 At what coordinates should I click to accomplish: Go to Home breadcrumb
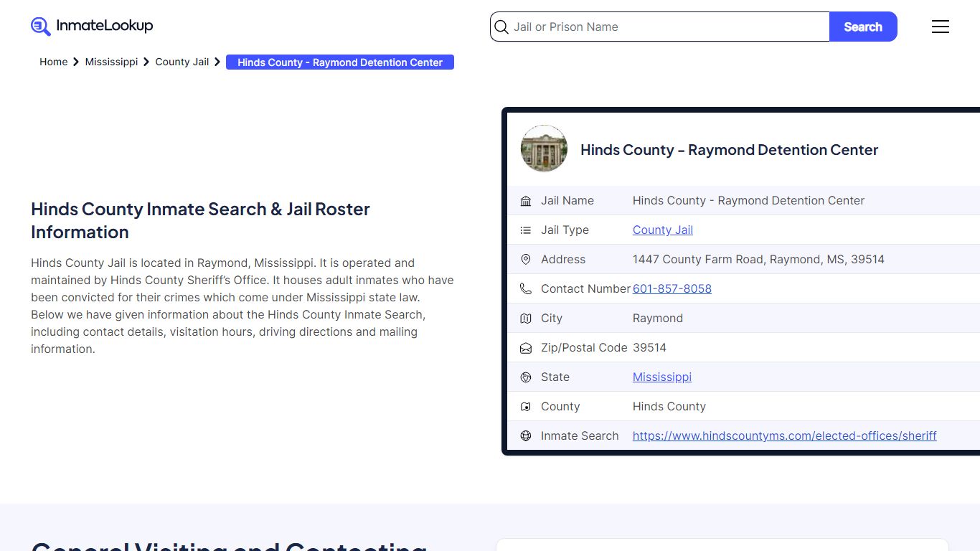[x=53, y=62]
